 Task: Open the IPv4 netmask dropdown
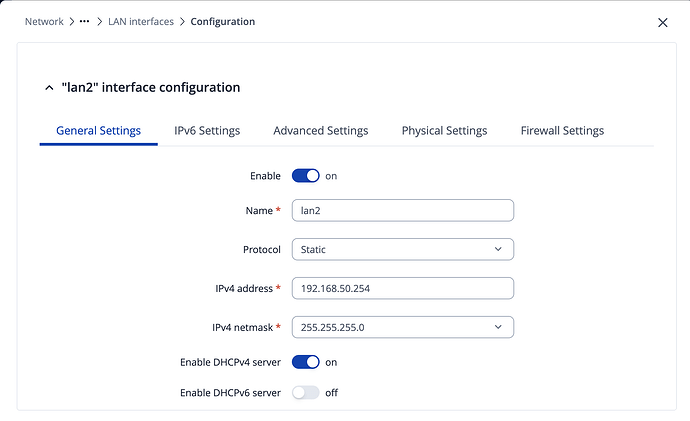coord(402,327)
